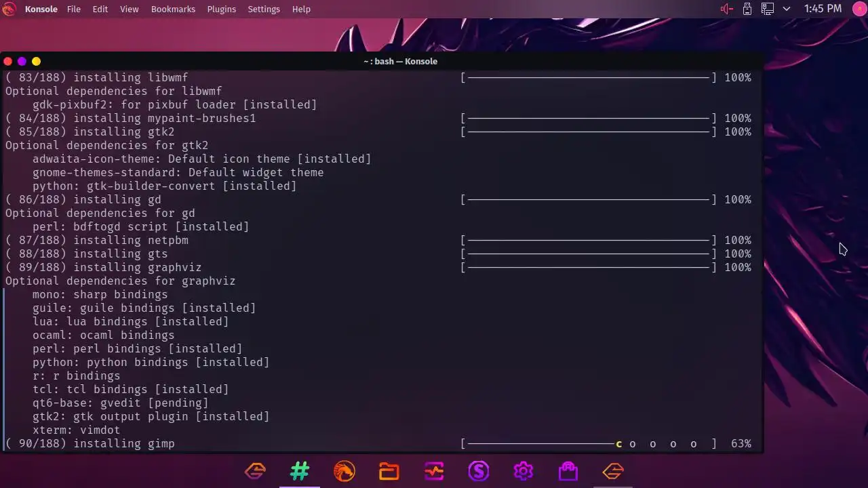Launch the FireDragon browser from dock

pyautogui.click(x=344, y=470)
